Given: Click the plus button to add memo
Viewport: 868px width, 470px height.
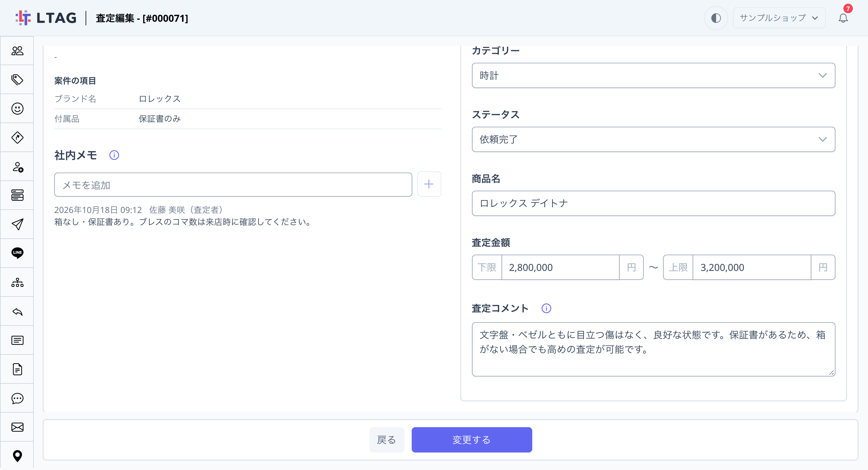Looking at the screenshot, I should coord(429,184).
